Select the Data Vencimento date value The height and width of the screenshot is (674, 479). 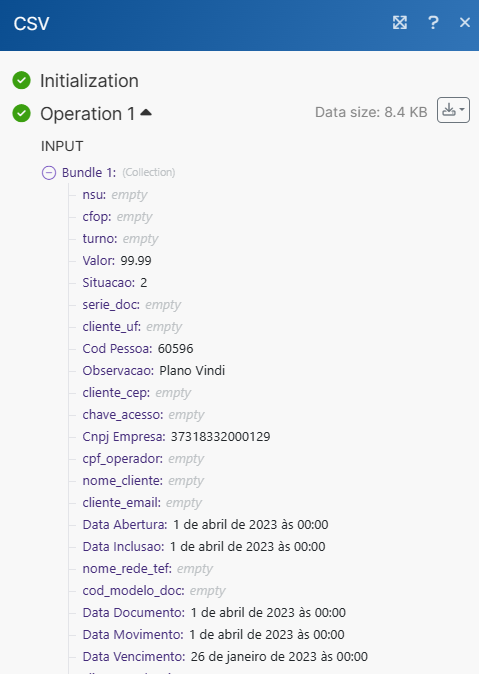(x=279, y=656)
